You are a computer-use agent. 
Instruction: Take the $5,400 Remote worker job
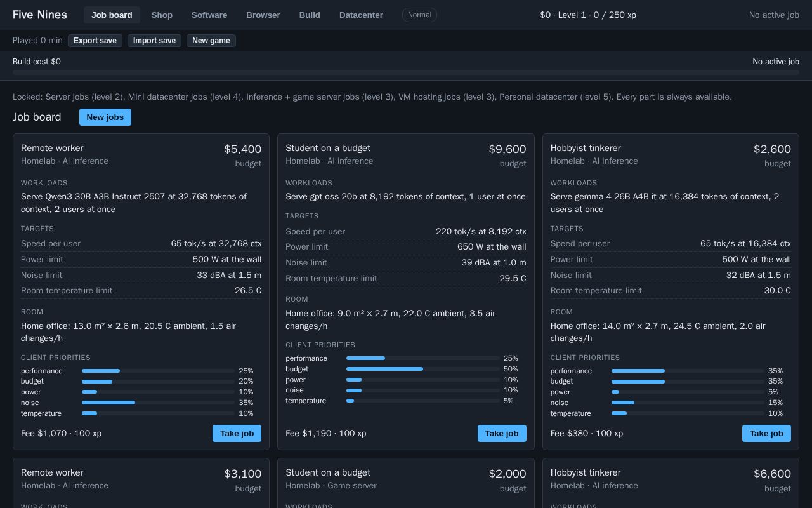pyautogui.click(x=237, y=433)
